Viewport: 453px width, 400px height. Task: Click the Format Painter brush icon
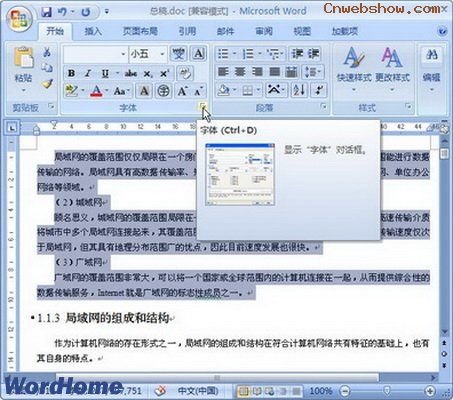tap(47, 83)
